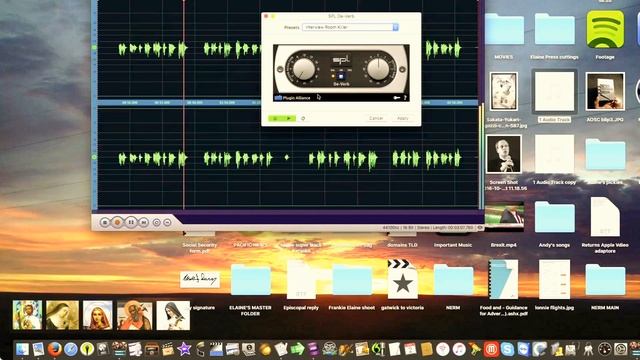Select the 1 Audio Track copy file
The height and width of the screenshot is (360, 640).
(x=554, y=155)
